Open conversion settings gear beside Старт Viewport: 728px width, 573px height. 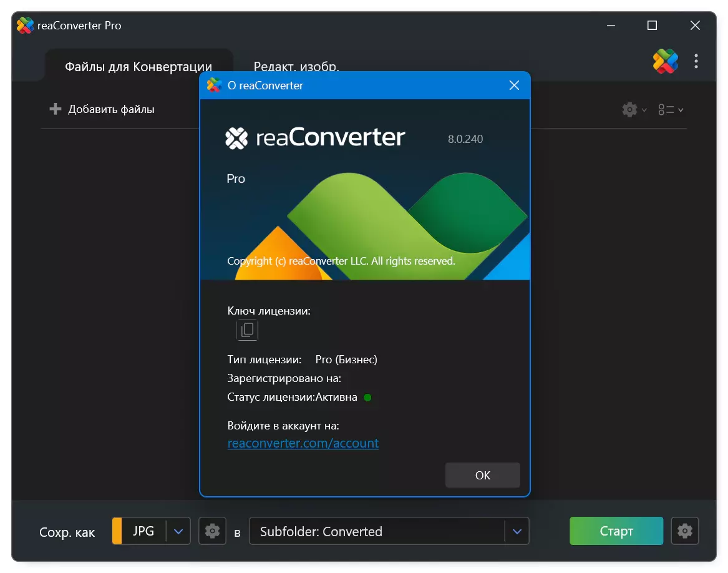click(x=685, y=531)
